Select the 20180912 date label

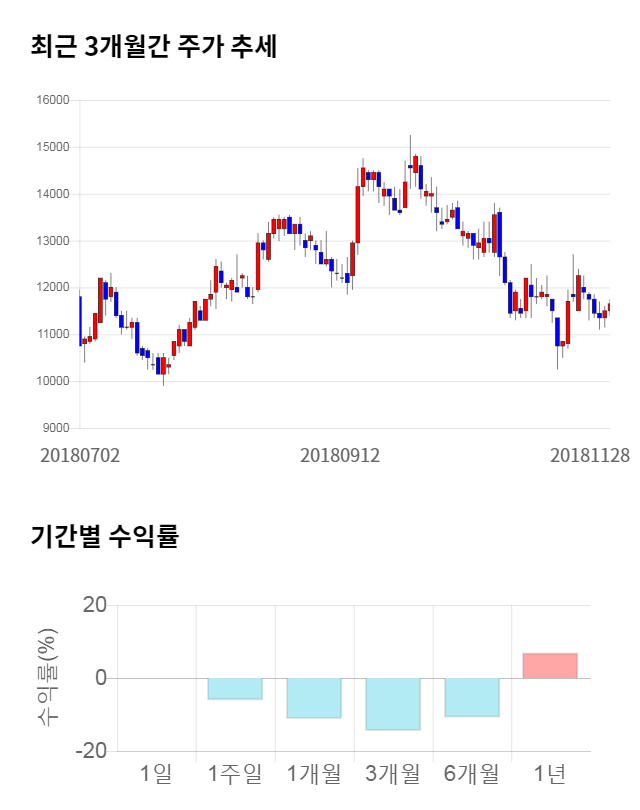pyautogui.click(x=340, y=455)
